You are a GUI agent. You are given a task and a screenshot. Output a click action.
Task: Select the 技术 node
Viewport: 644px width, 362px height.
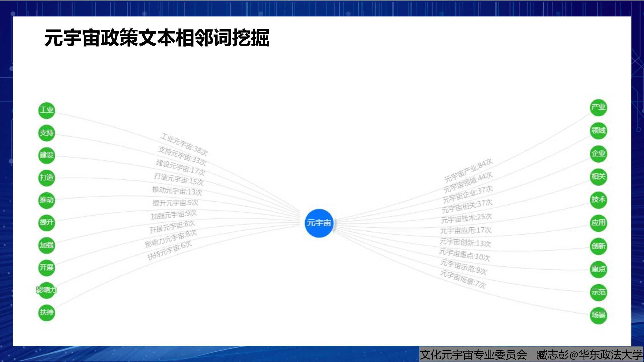pos(598,200)
